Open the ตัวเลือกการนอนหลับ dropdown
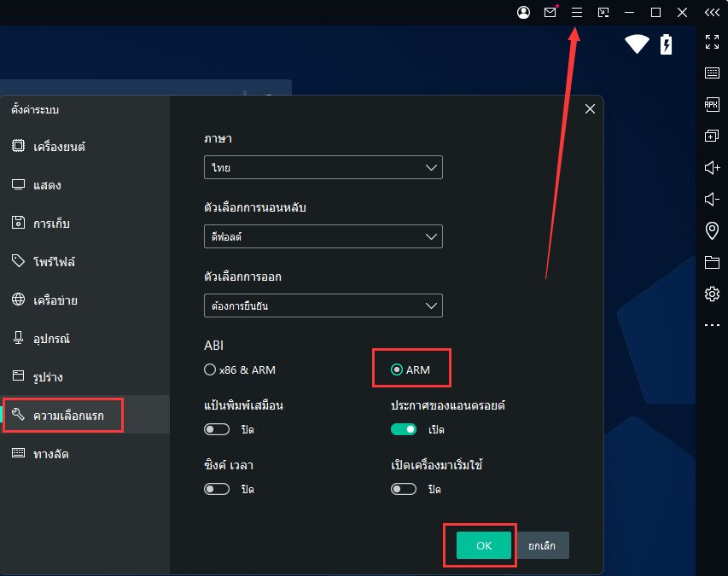 point(323,236)
